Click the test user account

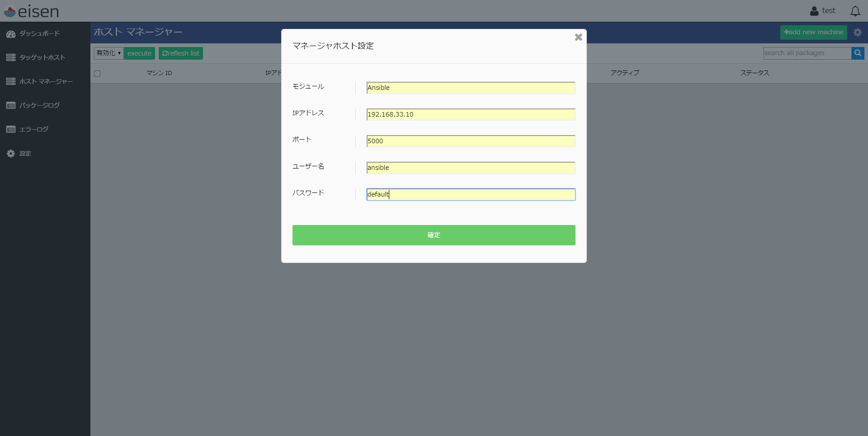pos(822,11)
